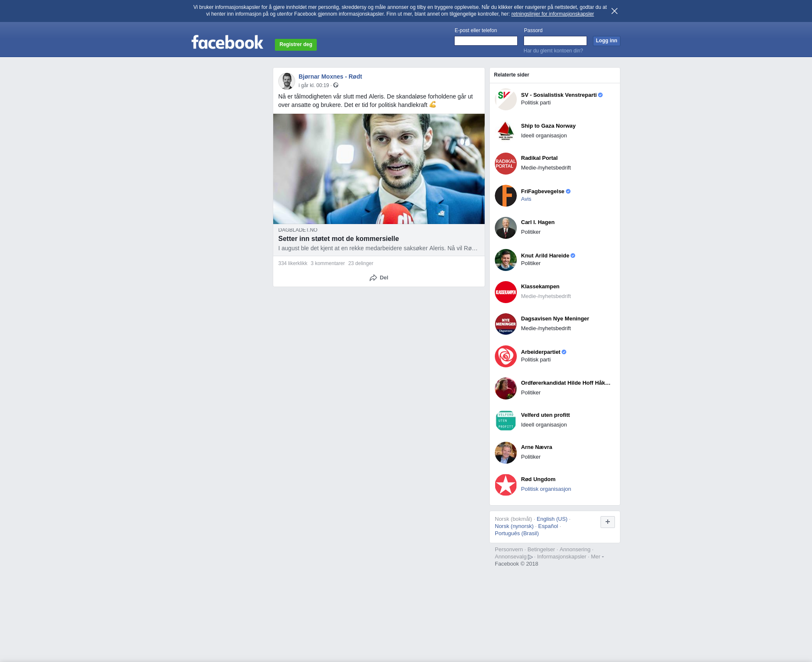Open 'Politisk organisasjon' link under Rød Ungdom

tap(546, 489)
